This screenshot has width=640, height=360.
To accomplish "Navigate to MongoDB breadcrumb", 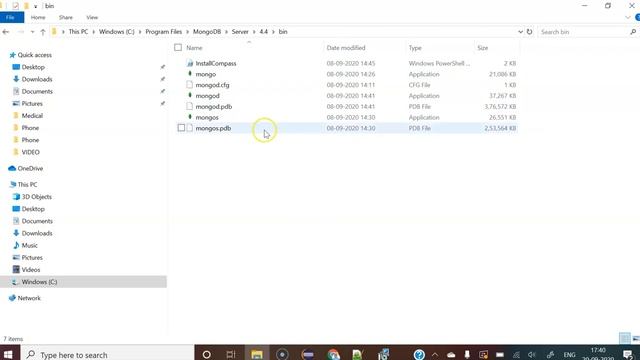I will 207,32.
